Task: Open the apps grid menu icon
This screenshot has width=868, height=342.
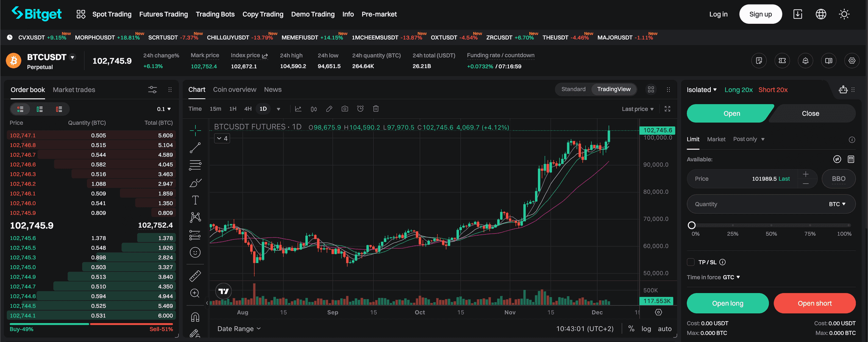Action: tap(81, 14)
